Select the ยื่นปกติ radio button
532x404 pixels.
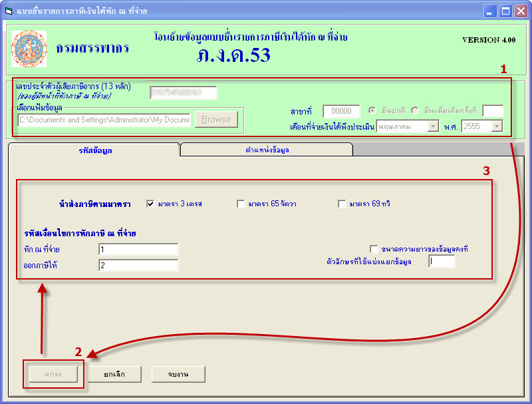pyautogui.click(x=372, y=110)
